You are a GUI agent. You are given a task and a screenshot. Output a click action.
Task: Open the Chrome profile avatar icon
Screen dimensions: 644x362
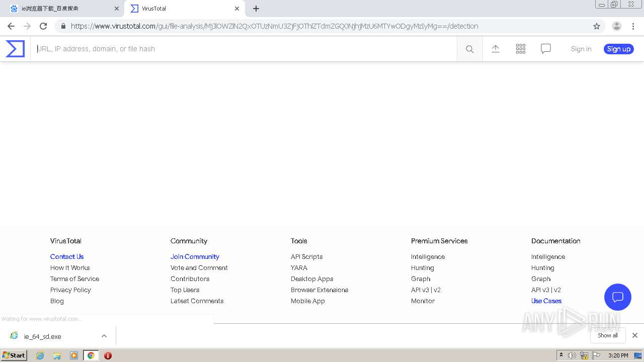pyautogui.click(x=617, y=26)
